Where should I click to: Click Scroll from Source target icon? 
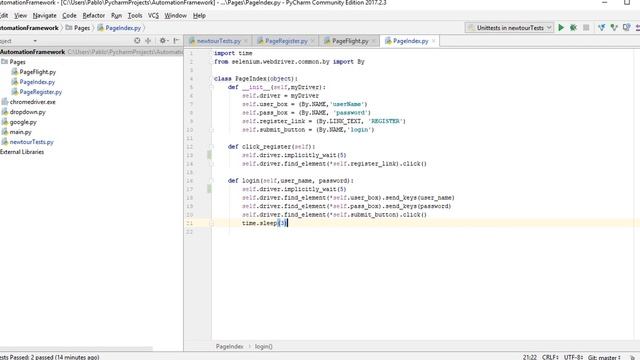point(137,40)
